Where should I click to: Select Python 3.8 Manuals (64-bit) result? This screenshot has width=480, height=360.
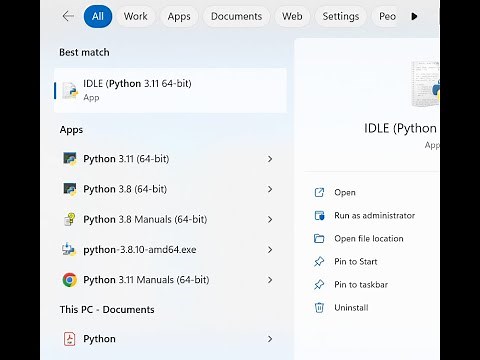click(x=169, y=219)
